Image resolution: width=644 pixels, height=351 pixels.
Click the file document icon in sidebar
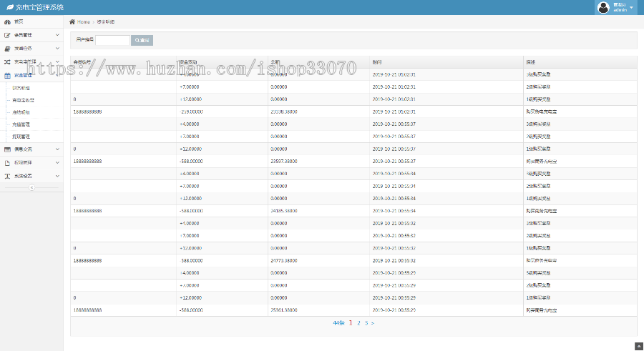pos(7,163)
